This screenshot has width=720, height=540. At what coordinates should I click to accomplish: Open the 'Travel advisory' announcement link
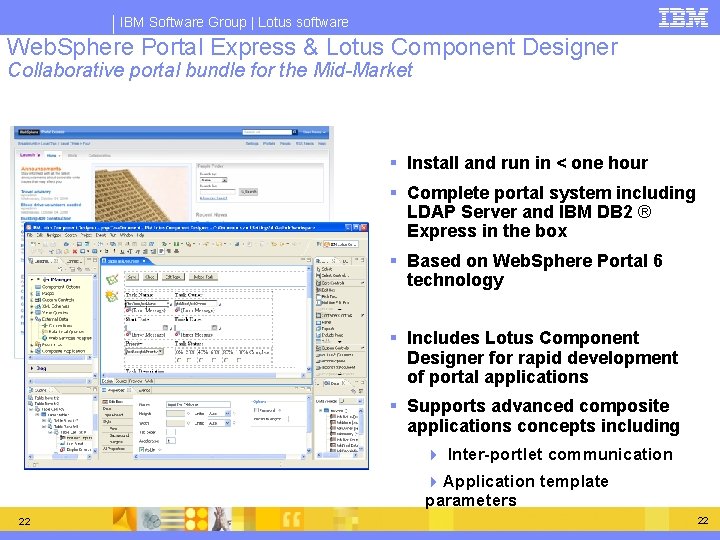(x=36, y=191)
